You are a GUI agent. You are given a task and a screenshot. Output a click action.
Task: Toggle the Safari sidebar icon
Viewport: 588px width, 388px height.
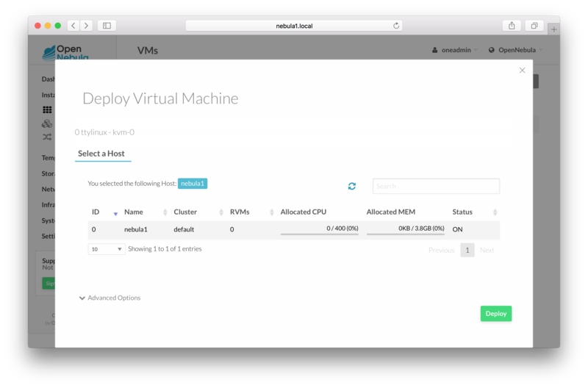coord(107,26)
